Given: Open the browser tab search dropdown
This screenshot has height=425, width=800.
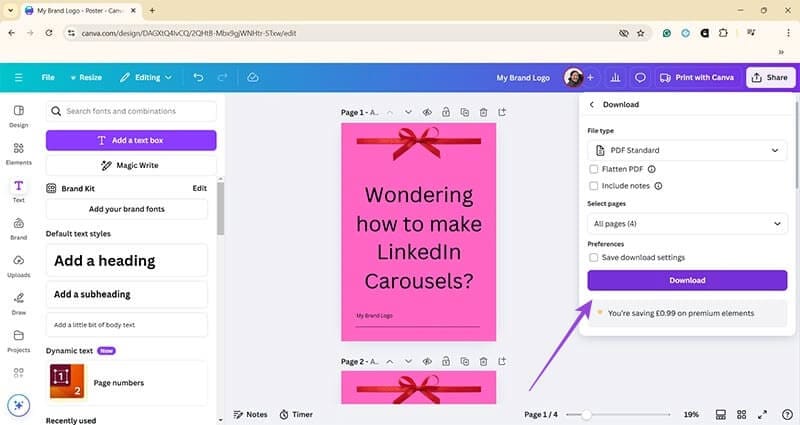Looking at the screenshot, I should 10,10.
